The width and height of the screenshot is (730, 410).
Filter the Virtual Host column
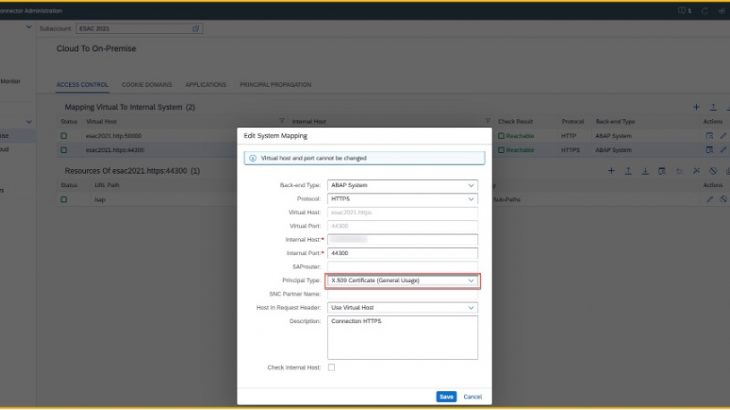point(282,121)
